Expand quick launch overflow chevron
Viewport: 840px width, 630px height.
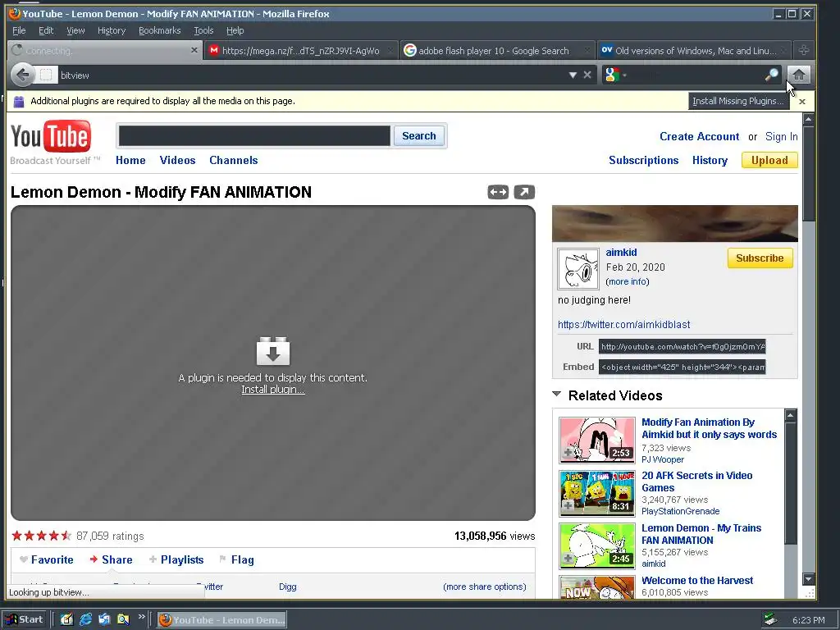tap(141, 617)
